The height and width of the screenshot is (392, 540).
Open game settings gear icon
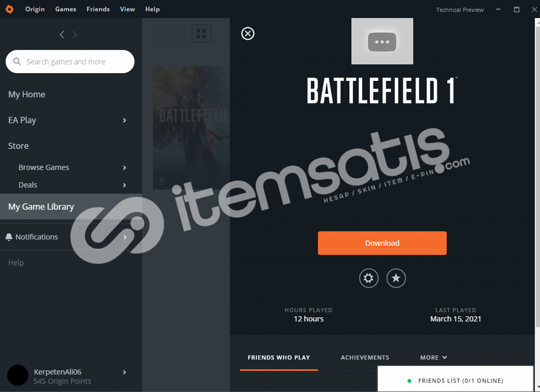pos(368,278)
